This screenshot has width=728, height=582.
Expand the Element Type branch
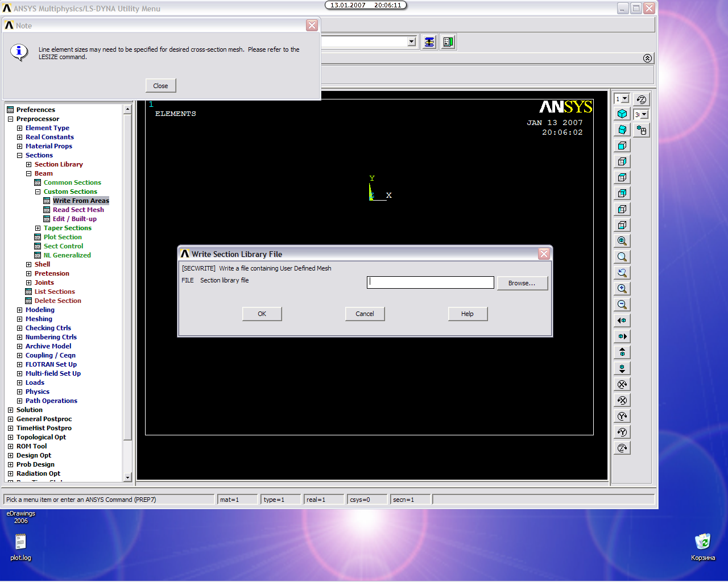19,128
